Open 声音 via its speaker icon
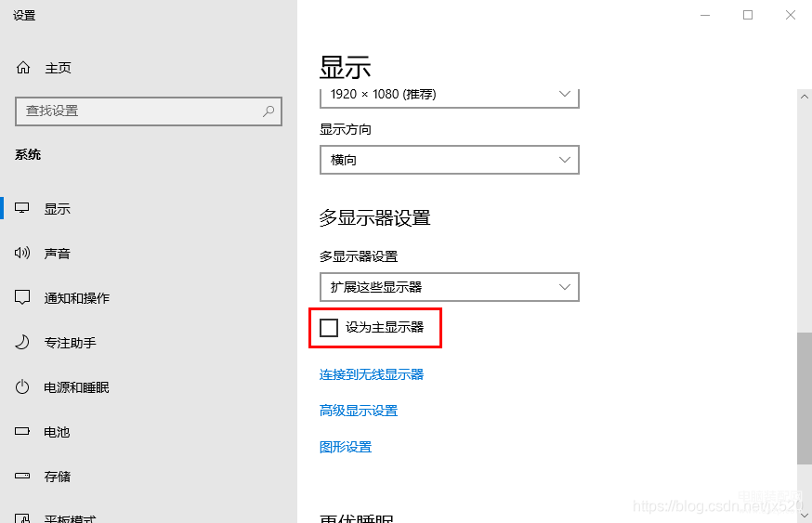 21,253
